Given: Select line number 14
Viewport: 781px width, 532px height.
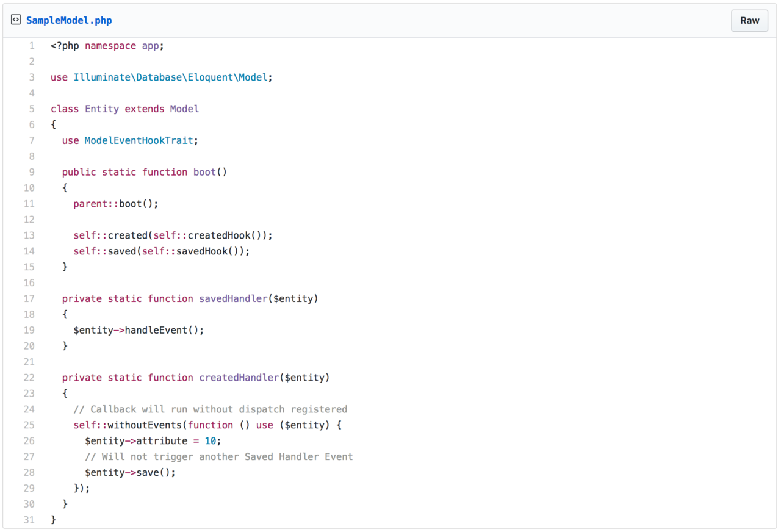Looking at the screenshot, I should pos(29,251).
